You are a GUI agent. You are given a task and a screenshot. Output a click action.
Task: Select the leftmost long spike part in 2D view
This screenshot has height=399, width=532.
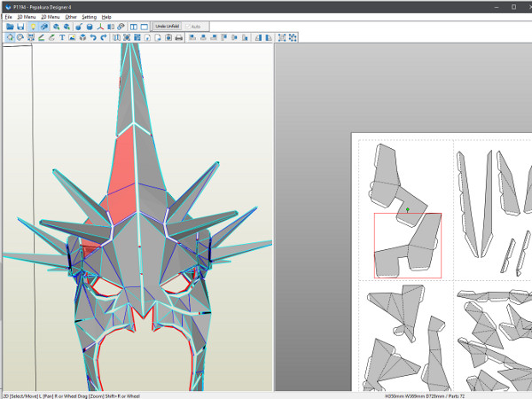(x=467, y=204)
